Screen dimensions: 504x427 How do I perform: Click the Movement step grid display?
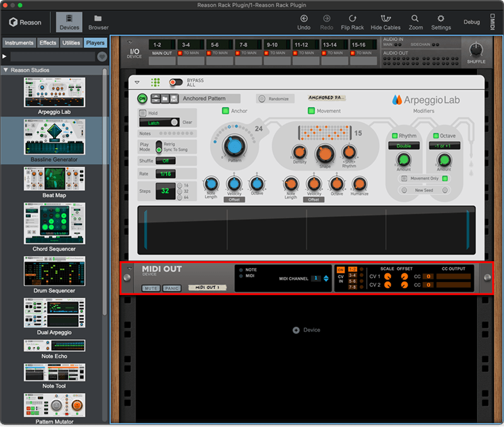point(324,133)
